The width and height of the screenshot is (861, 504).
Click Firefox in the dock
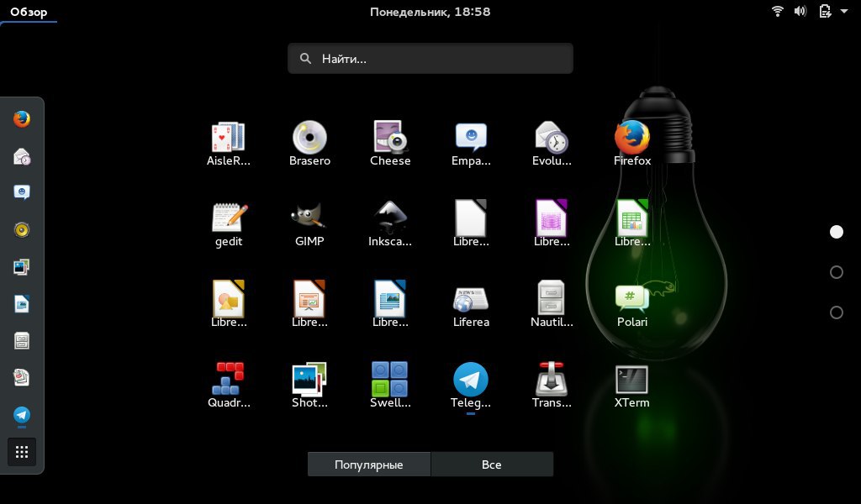pos(21,118)
